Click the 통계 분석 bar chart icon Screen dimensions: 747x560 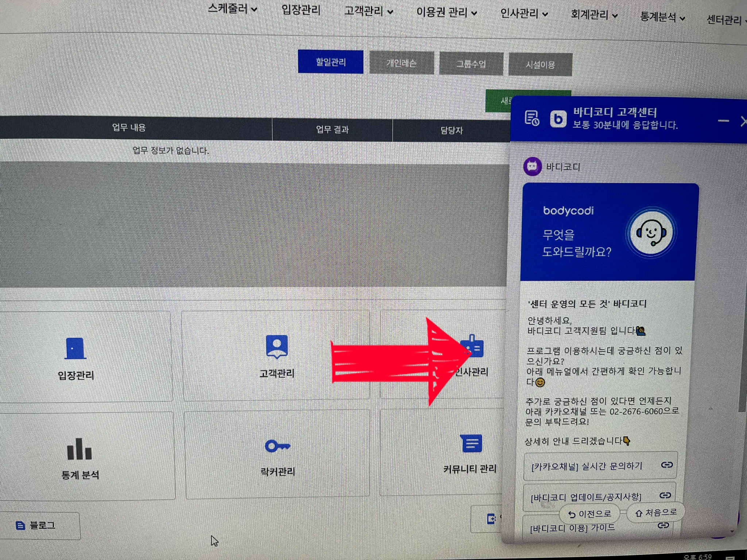tap(79, 450)
